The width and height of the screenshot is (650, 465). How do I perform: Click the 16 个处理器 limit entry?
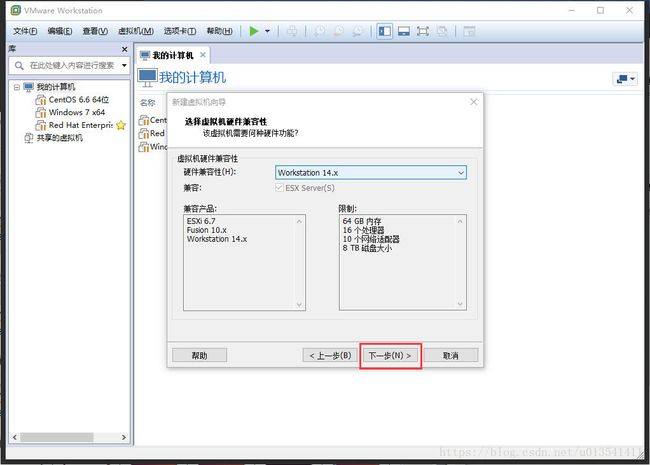[364, 230]
